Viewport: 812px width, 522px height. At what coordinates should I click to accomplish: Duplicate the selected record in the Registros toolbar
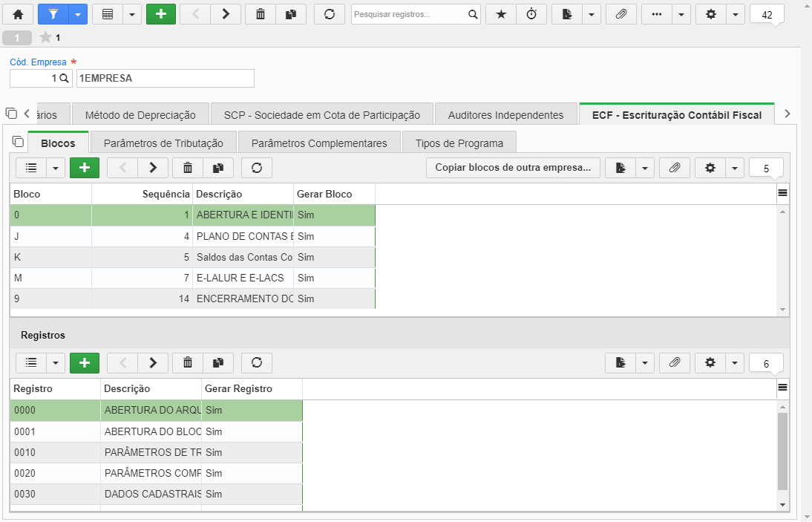218,363
